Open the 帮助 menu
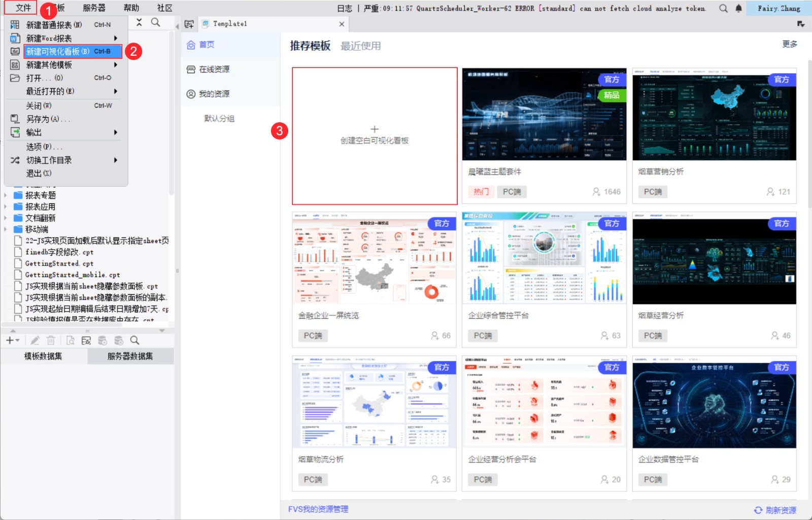 (131, 8)
